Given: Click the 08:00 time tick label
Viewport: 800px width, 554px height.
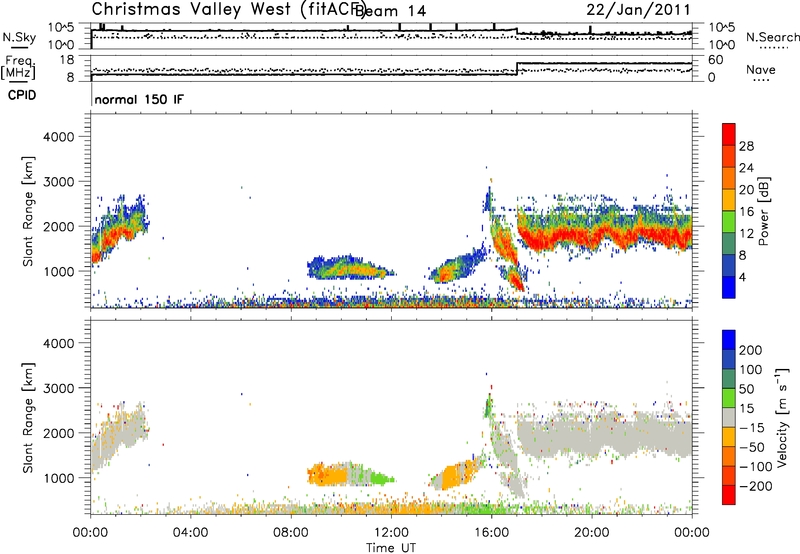Looking at the screenshot, I should point(291,533).
